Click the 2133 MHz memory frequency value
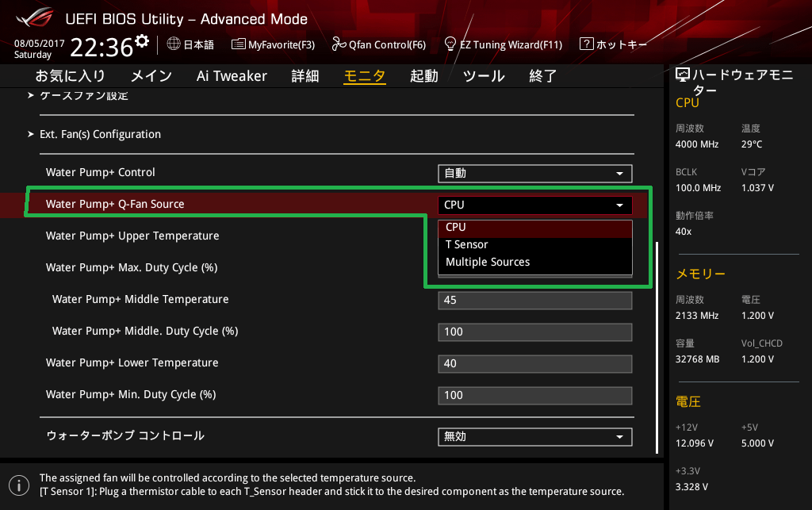 [x=697, y=316]
